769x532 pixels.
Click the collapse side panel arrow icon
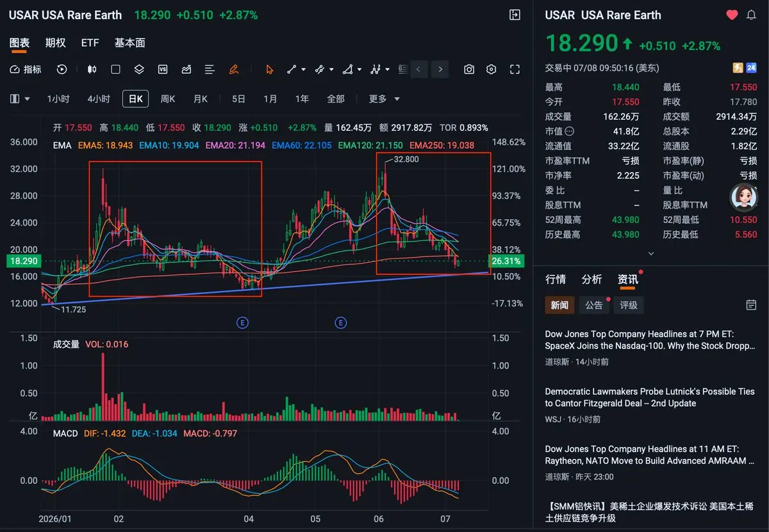pyautogui.click(x=515, y=15)
